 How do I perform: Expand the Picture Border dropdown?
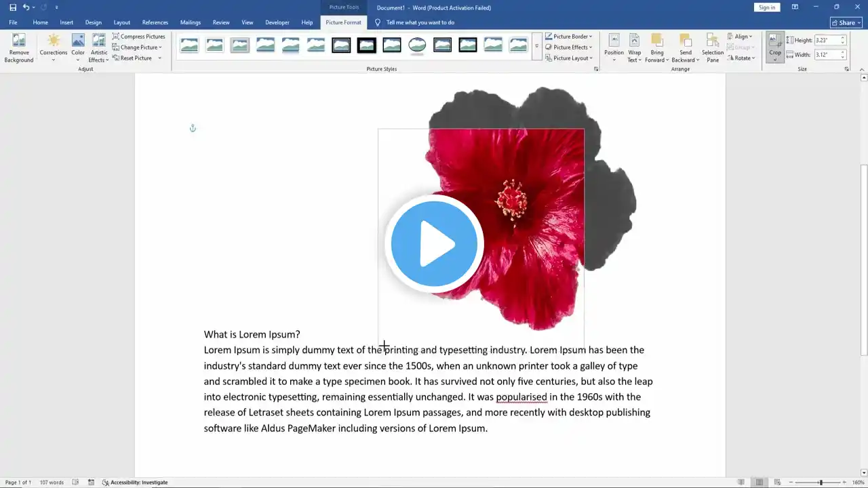(572, 37)
